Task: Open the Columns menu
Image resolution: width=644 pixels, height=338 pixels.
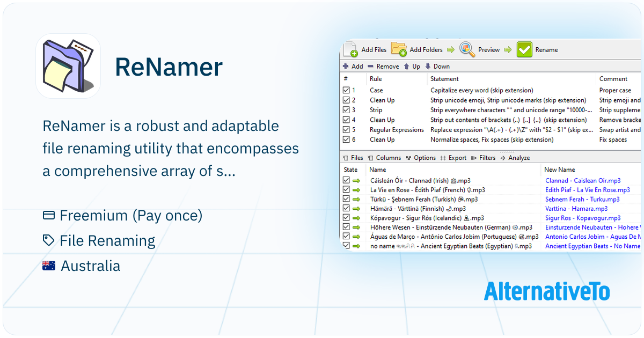Action: (x=384, y=158)
